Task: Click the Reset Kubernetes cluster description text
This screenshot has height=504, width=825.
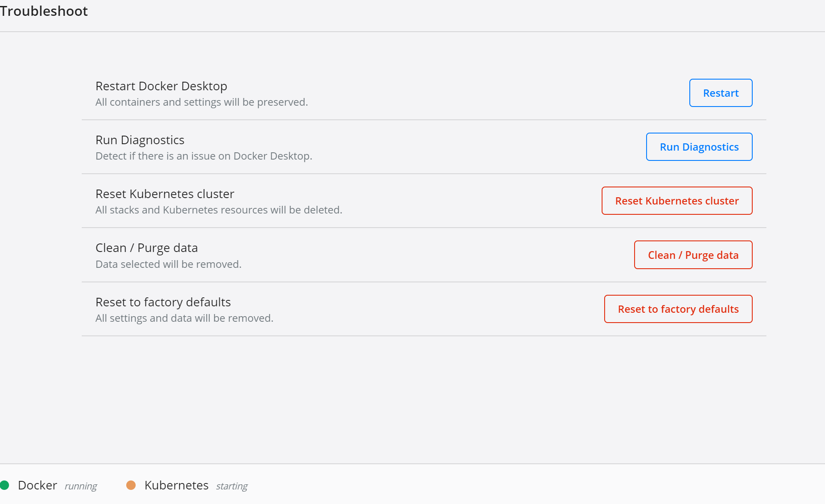Action: pyautogui.click(x=219, y=210)
